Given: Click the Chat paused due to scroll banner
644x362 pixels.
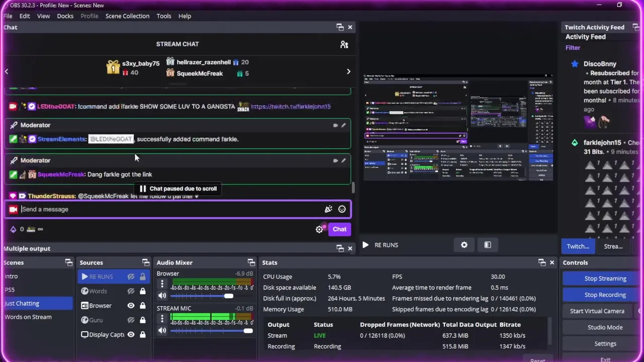Looking at the screenshot, I should click(178, 189).
